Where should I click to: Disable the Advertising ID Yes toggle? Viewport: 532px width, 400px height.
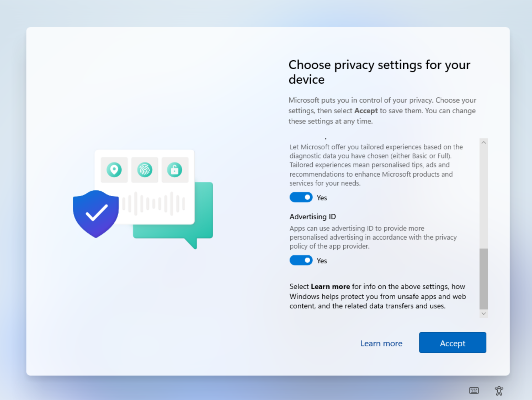299,261
